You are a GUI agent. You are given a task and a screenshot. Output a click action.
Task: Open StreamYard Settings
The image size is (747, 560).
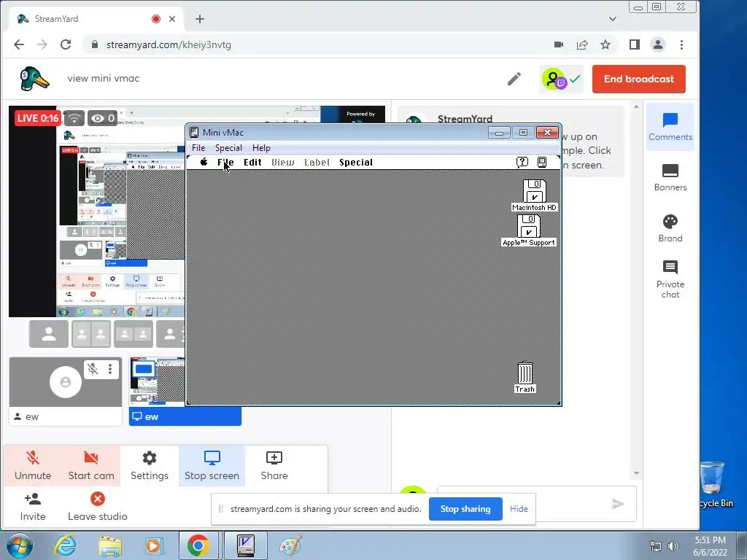pyautogui.click(x=150, y=466)
